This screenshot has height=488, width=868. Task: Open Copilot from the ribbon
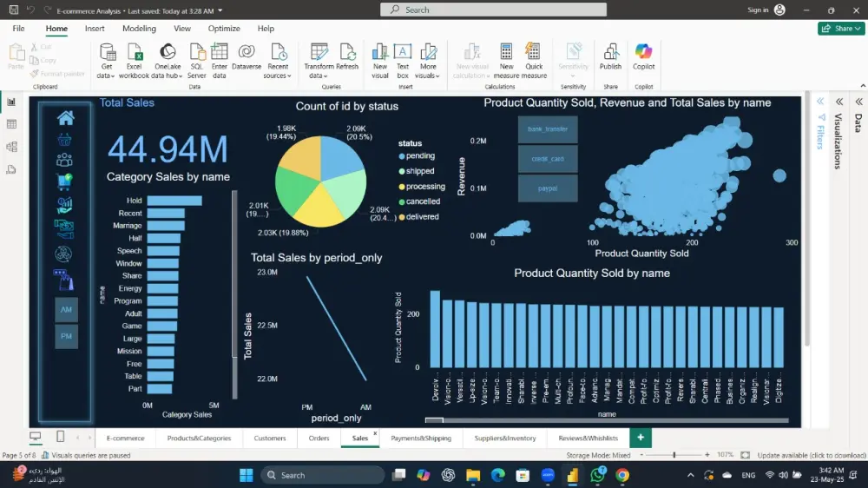(x=643, y=57)
